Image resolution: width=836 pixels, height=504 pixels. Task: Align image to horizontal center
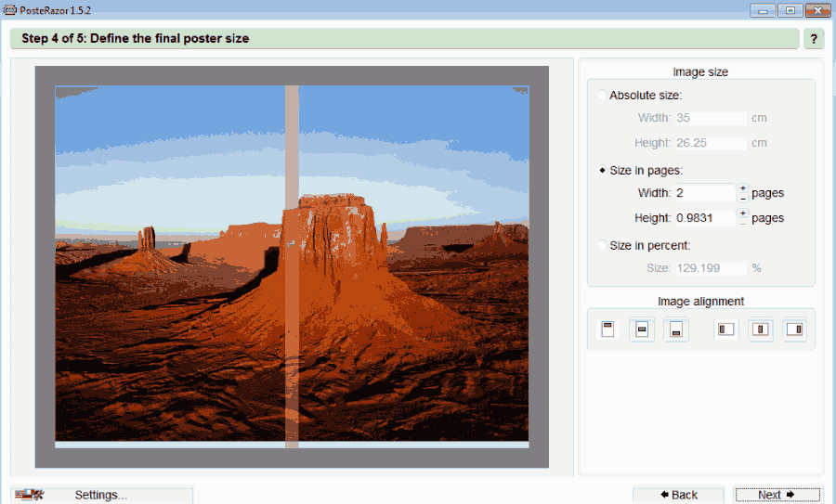click(760, 330)
